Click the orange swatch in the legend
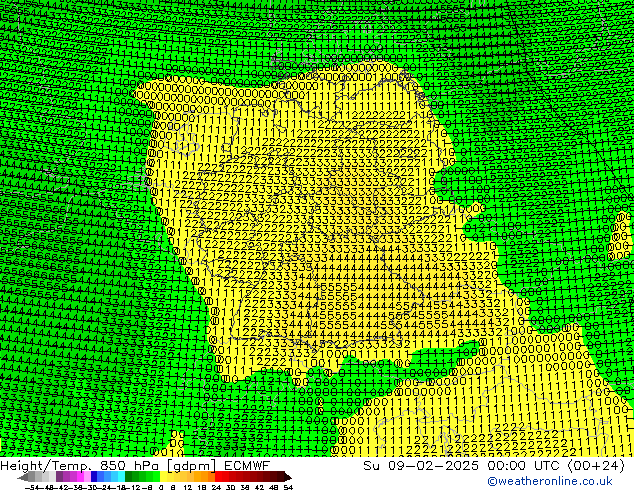634x490 pixels. tap(205, 477)
